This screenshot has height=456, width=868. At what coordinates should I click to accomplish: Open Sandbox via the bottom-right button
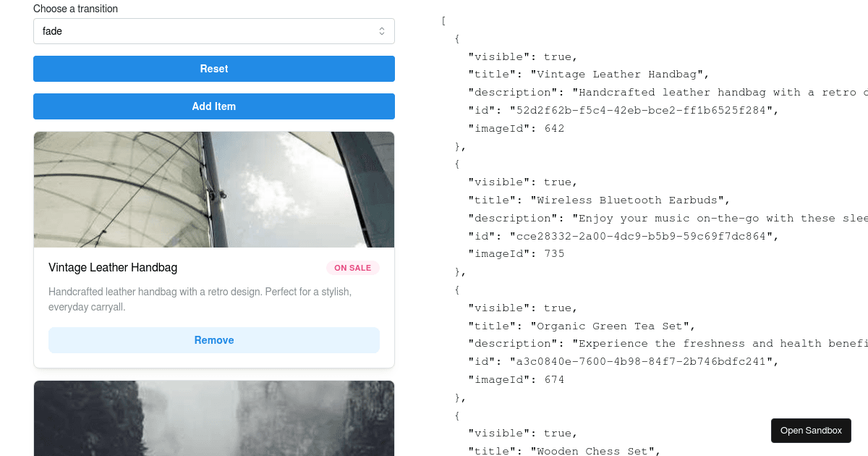pos(811,430)
